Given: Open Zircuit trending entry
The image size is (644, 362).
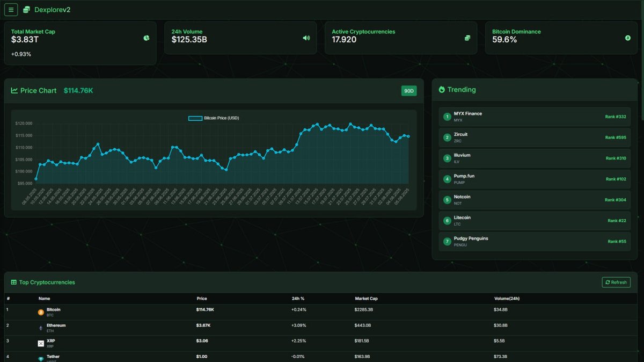Looking at the screenshot, I should click(535, 137).
